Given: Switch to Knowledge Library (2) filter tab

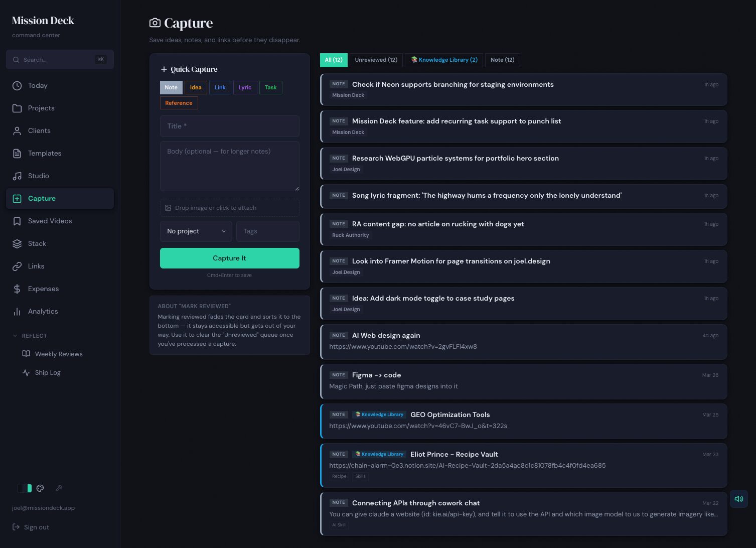Looking at the screenshot, I should [444, 60].
